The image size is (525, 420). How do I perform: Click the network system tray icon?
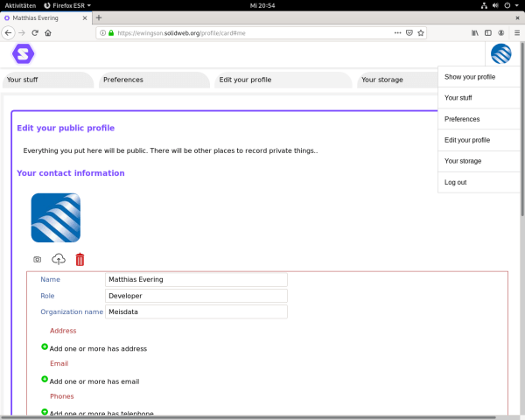pos(484,5)
